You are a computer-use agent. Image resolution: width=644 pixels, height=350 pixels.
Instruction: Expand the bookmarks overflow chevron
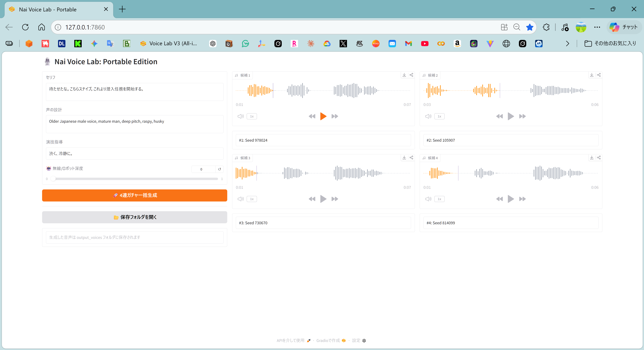567,43
